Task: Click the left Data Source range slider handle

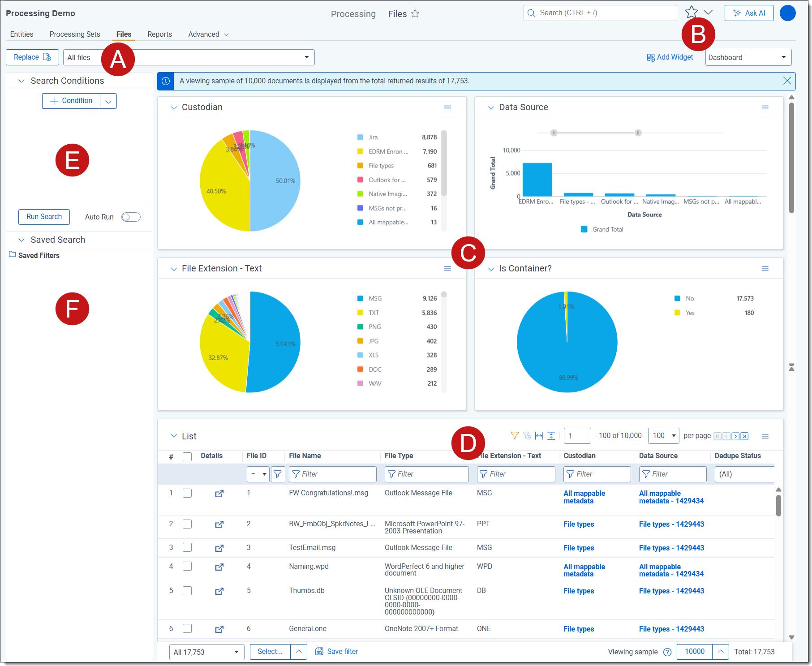Action: (x=554, y=133)
